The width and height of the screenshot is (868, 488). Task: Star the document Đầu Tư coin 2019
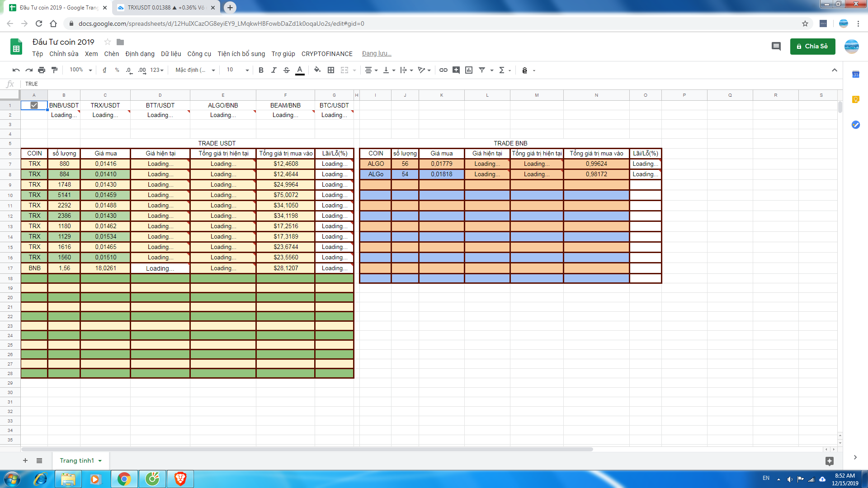click(x=108, y=42)
